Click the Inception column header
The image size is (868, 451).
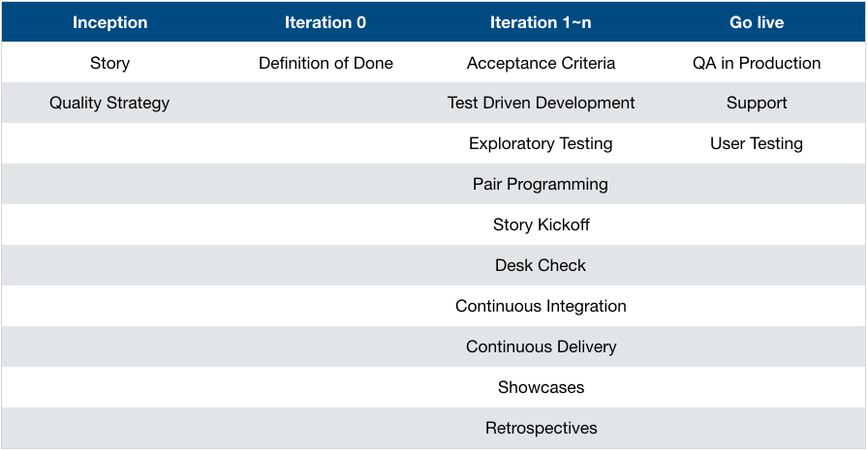(109, 22)
